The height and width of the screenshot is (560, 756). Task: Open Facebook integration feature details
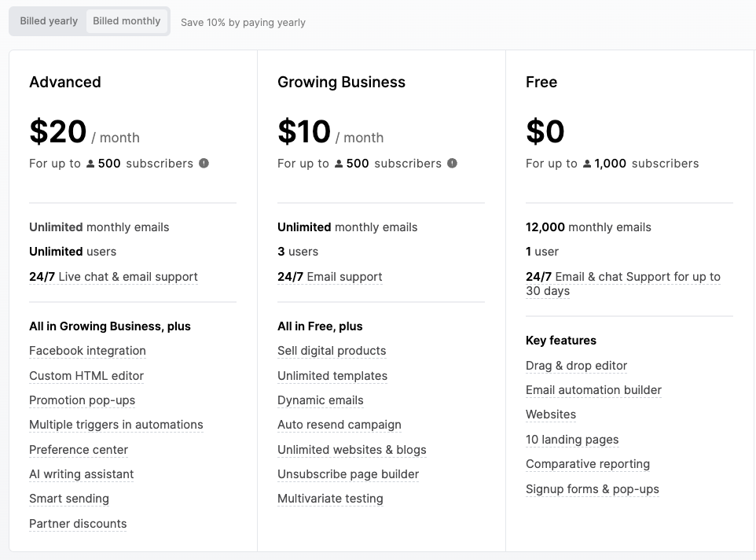pyautogui.click(x=87, y=351)
